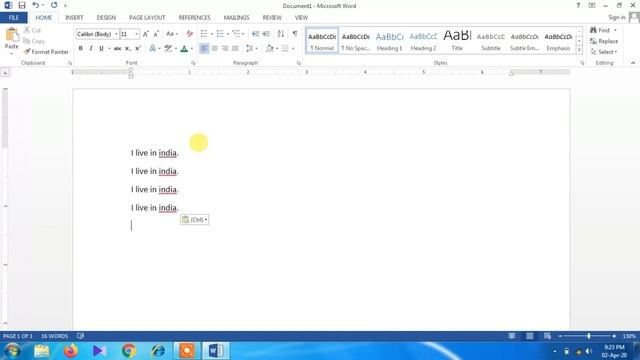Click the Find binoculars button
The height and width of the screenshot is (360, 640).
click(600, 30)
